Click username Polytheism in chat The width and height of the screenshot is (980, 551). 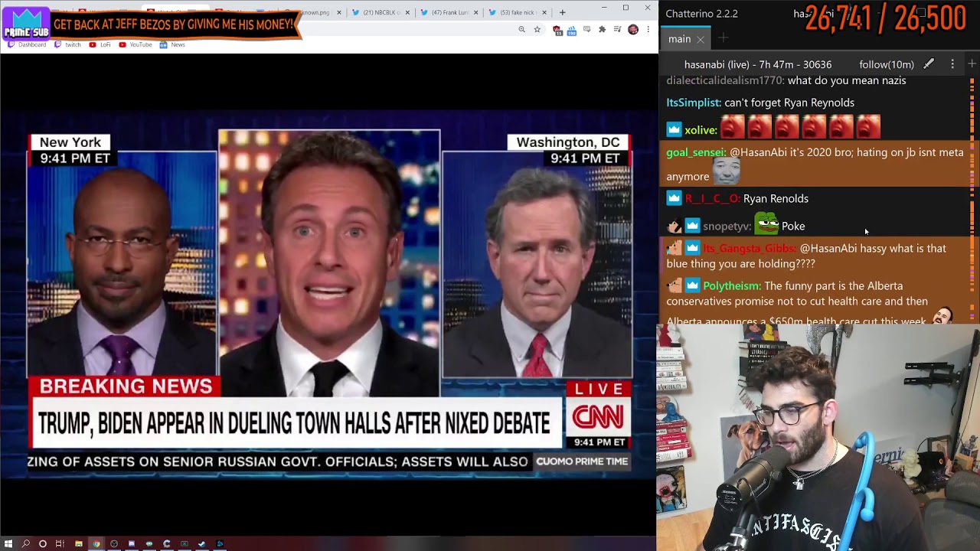pyautogui.click(x=731, y=286)
